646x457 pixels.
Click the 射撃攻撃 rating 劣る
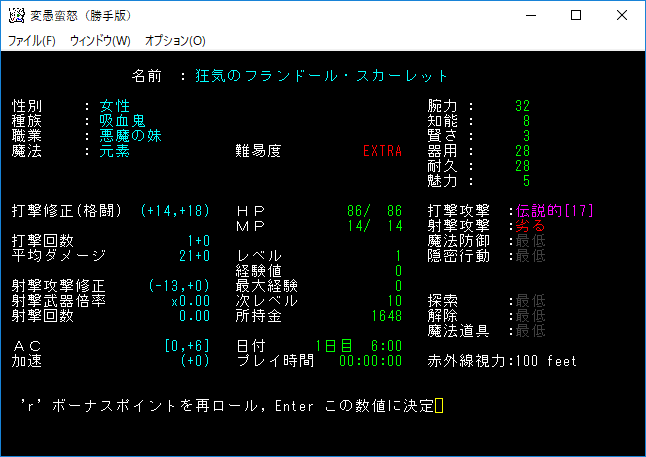point(530,226)
